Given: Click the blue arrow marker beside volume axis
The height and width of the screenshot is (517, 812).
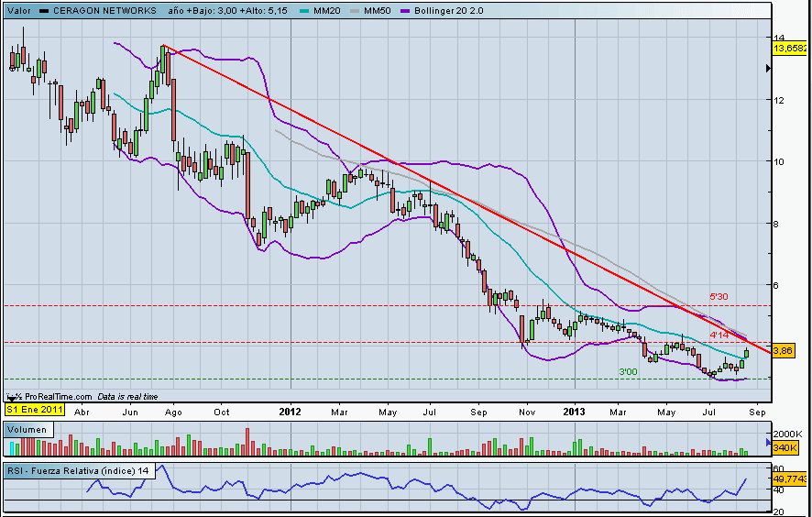Looking at the screenshot, I should pos(769,442).
